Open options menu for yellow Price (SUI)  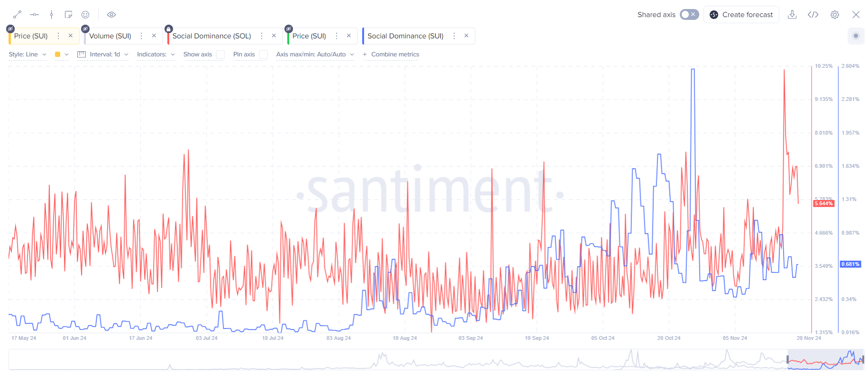[58, 36]
